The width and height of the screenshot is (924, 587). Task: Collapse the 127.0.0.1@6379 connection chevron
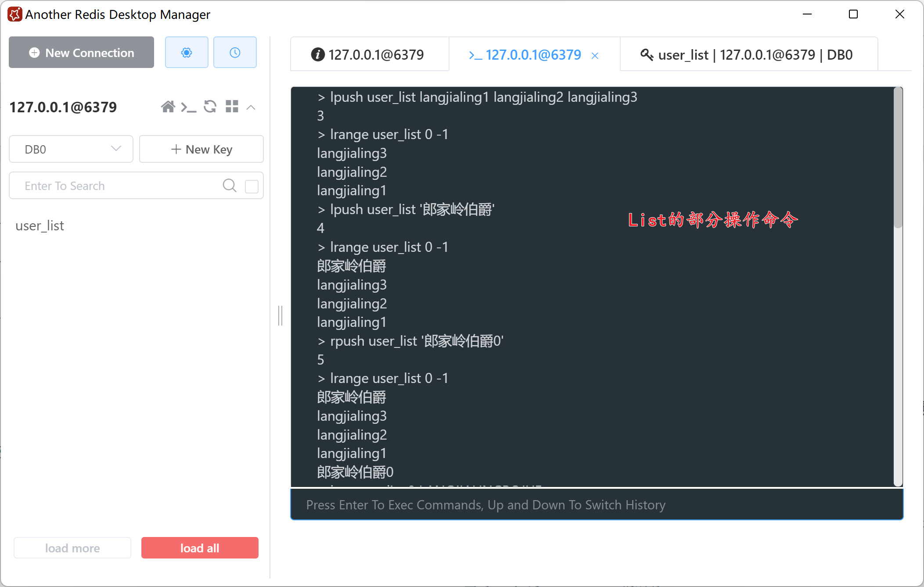coord(251,107)
